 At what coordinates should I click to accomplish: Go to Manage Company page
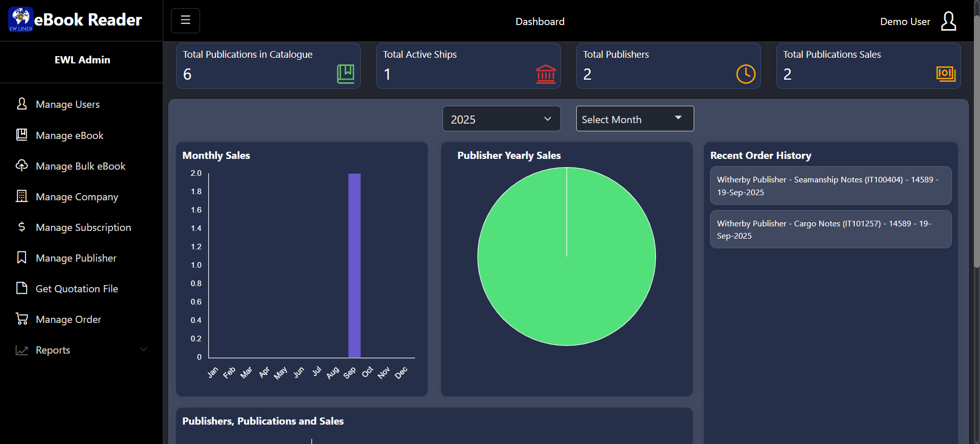click(77, 197)
